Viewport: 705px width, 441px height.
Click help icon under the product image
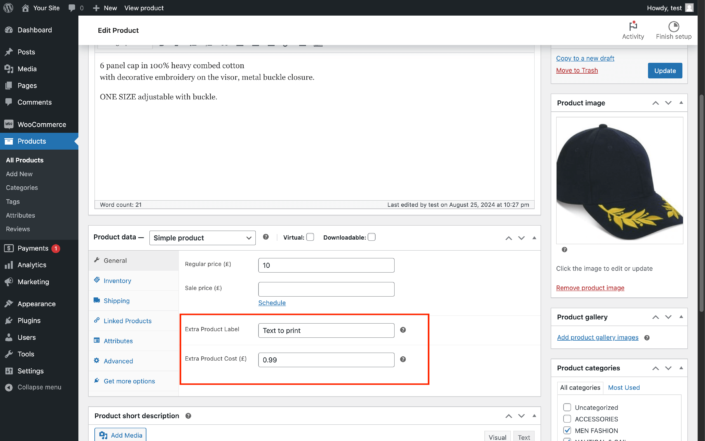pyautogui.click(x=564, y=250)
